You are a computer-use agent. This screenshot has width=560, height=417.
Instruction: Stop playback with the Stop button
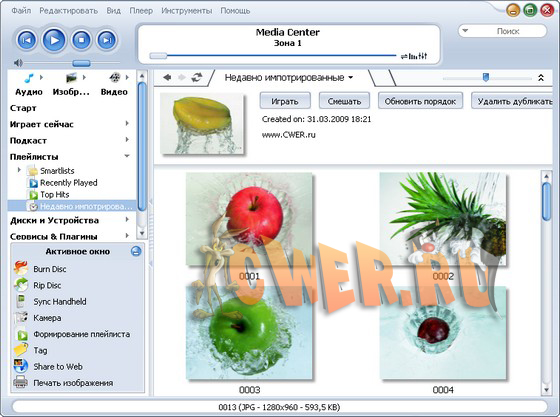pyautogui.click(x=81, y=40)
